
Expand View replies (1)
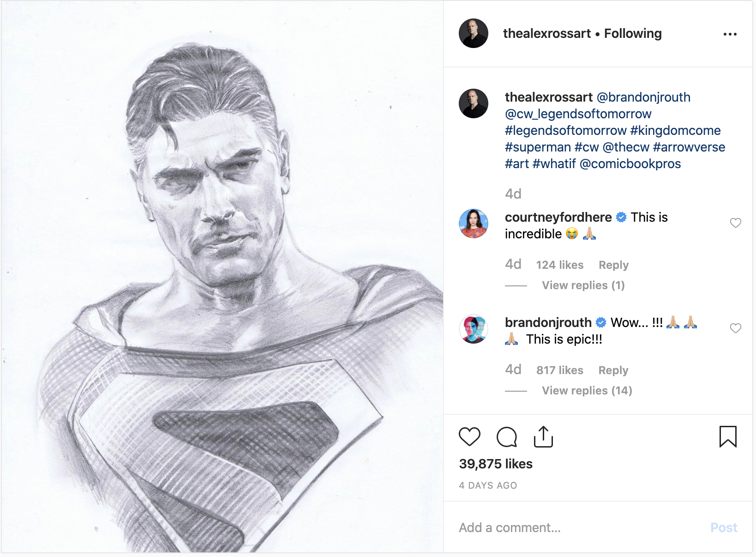point(583,285)
